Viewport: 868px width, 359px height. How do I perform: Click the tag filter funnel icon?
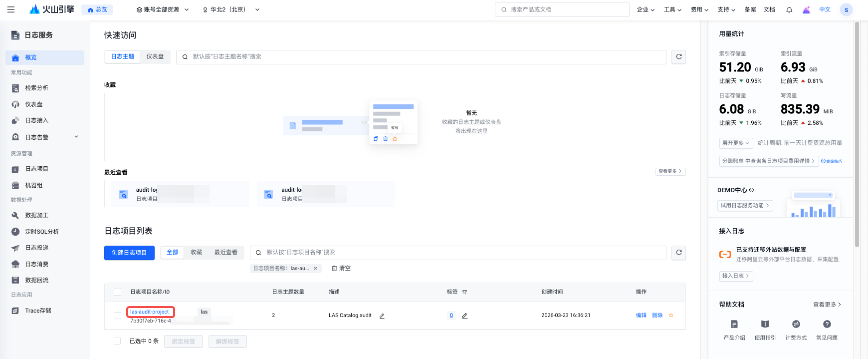tap(464, 292)
